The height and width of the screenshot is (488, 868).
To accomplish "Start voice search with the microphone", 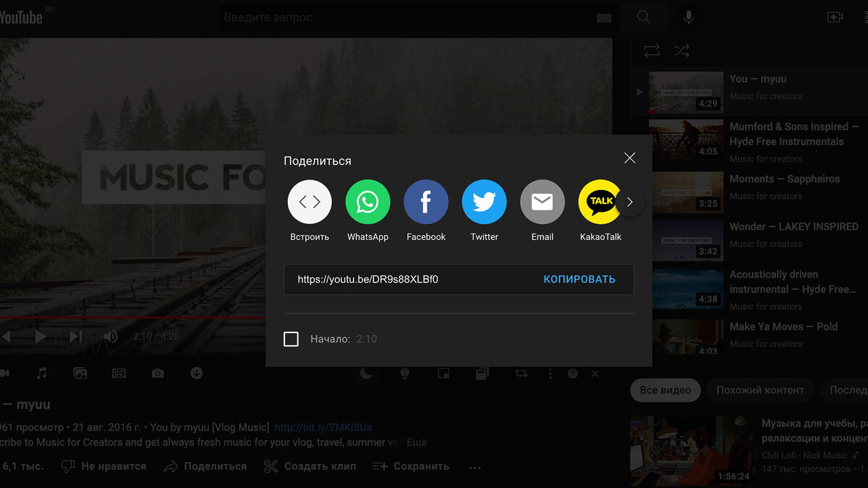I will [689, 17].
